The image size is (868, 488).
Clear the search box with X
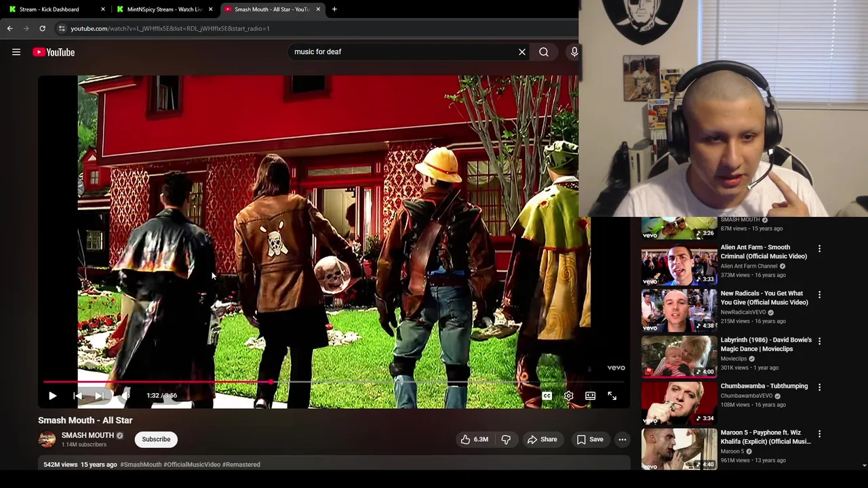click(522, 52)
